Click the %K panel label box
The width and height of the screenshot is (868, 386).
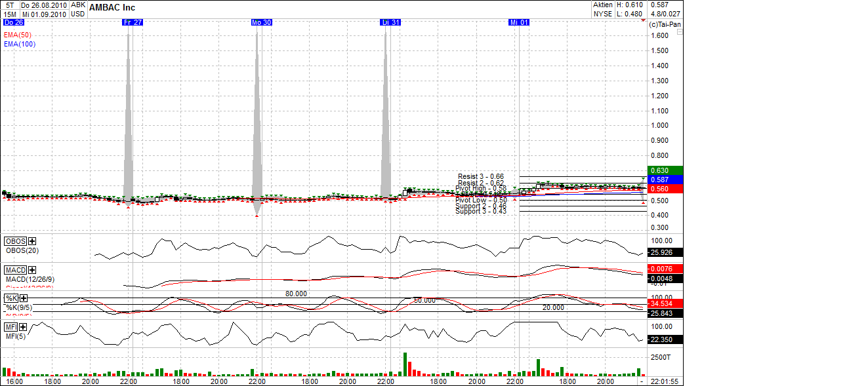pos(12,298)
